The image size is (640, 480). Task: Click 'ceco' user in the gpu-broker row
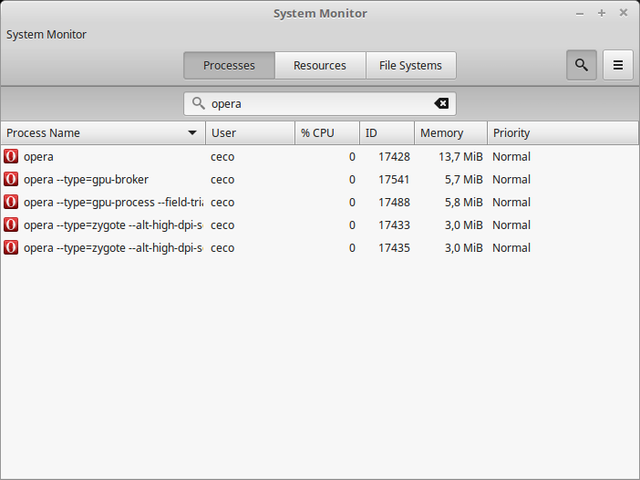[222, 180]
